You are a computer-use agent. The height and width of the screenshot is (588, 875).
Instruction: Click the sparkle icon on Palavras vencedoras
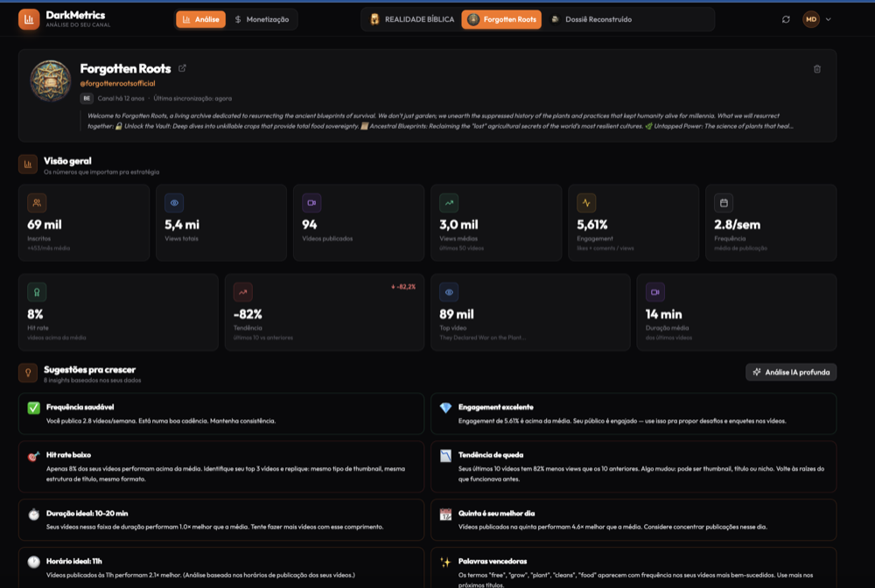[445, 562]
